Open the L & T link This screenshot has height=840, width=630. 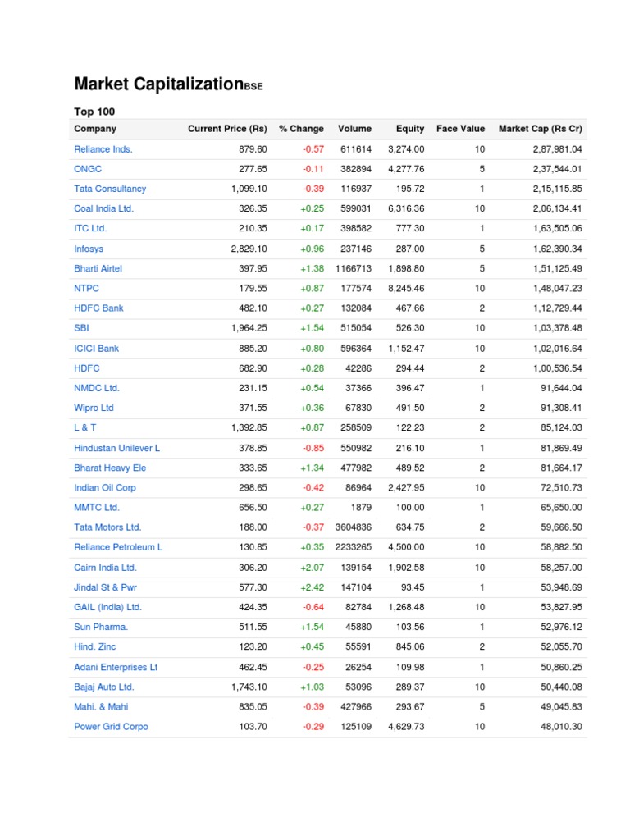coord(85,428)
